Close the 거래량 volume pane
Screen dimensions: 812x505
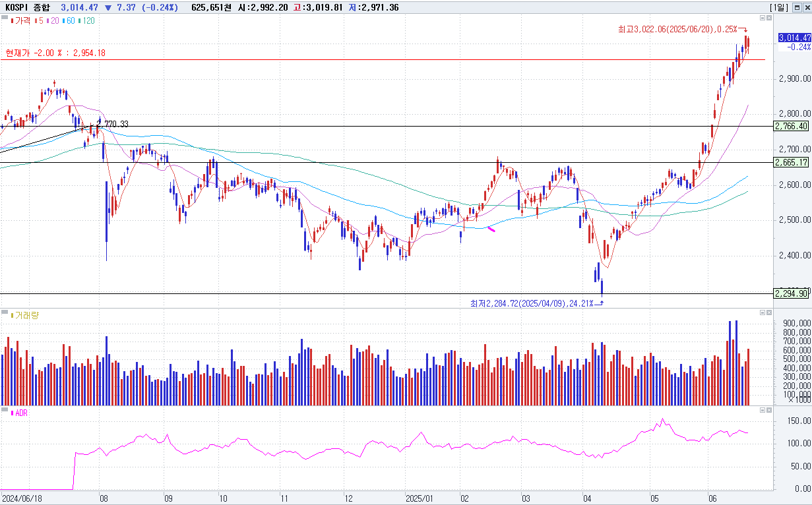(770, 312)
